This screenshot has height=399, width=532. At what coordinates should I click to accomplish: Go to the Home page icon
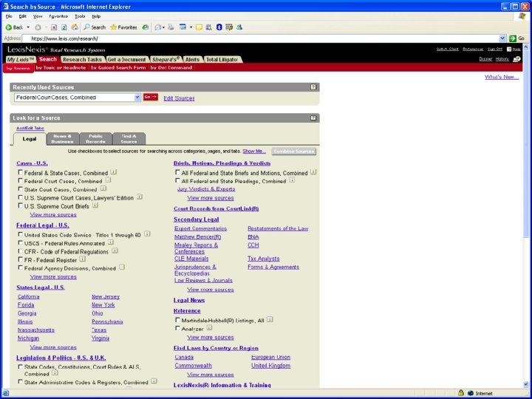75,27
